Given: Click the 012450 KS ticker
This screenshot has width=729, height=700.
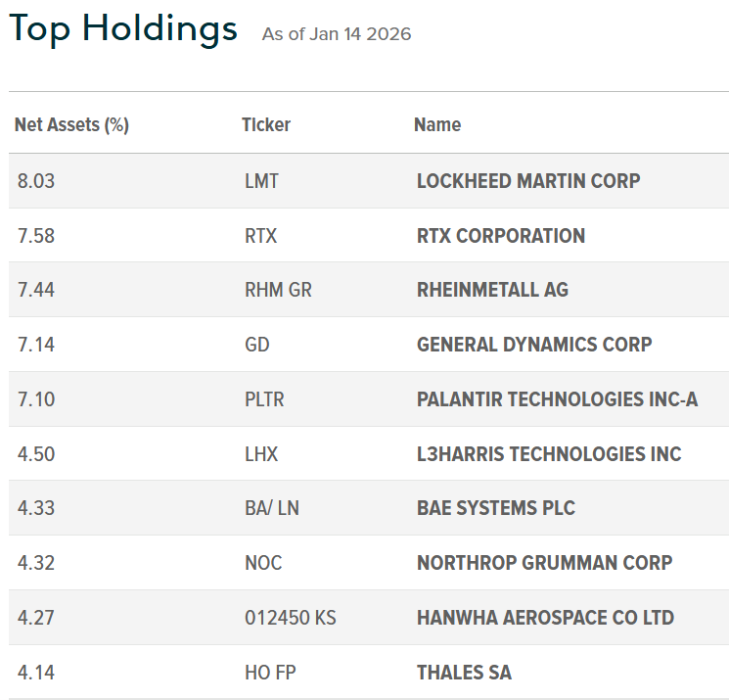Looking at the screenshot, I should point(290,618).
